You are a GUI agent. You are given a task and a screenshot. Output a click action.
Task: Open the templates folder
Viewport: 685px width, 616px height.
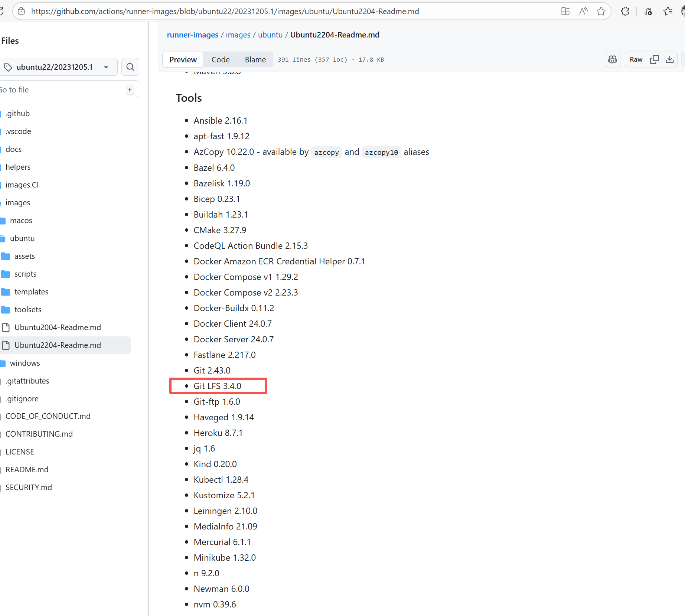pyautogui.click(x=31, y=292)
